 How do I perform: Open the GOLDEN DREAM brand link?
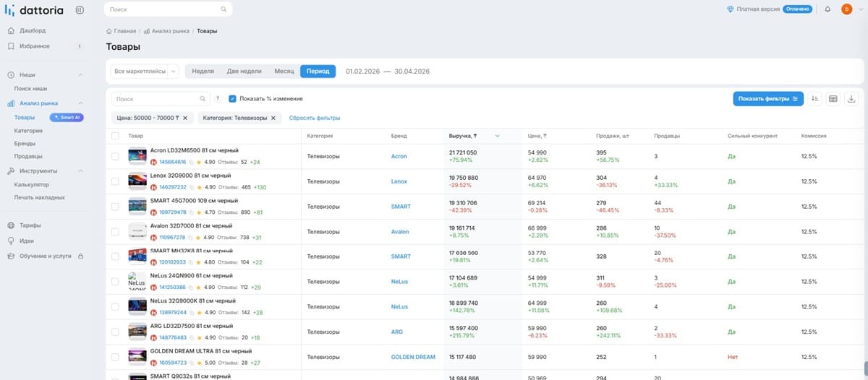(413, 357)
